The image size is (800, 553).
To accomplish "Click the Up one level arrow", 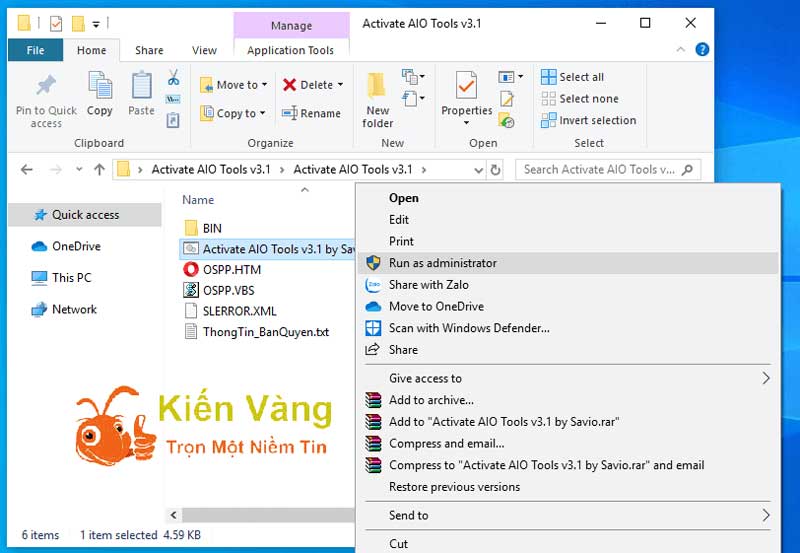I will [99, 169].
